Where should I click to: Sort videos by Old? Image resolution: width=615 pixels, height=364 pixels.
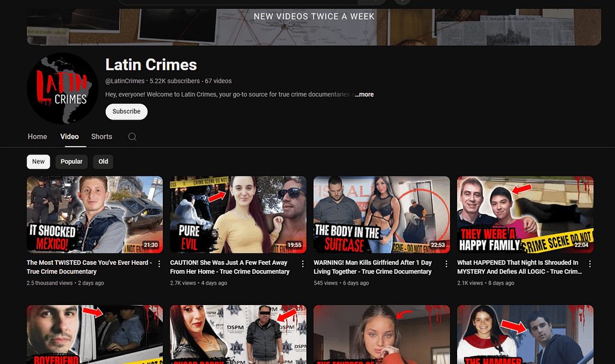tap(103, 162)
